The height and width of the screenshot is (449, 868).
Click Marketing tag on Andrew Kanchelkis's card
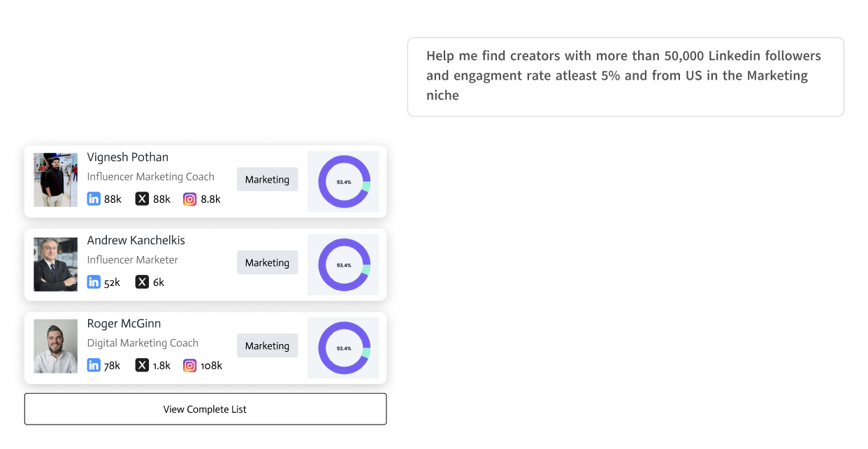tap(267, 263)
